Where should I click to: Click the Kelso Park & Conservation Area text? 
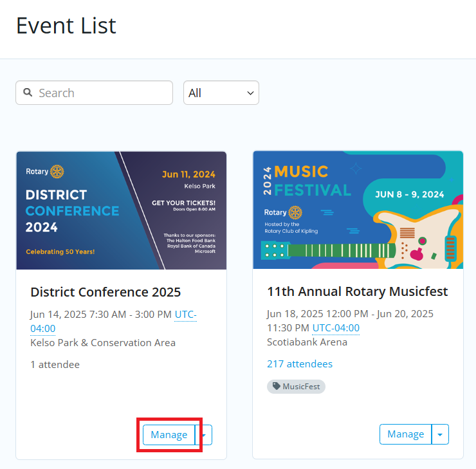click(103, 342)
